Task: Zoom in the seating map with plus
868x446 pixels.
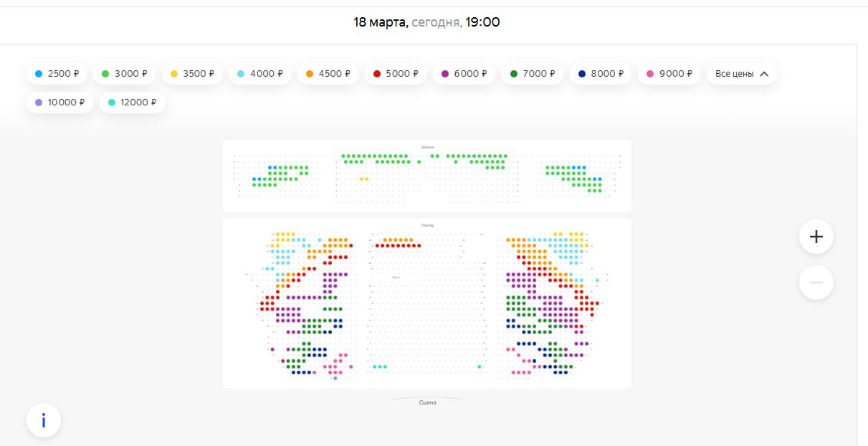Action: pos(816,237)
